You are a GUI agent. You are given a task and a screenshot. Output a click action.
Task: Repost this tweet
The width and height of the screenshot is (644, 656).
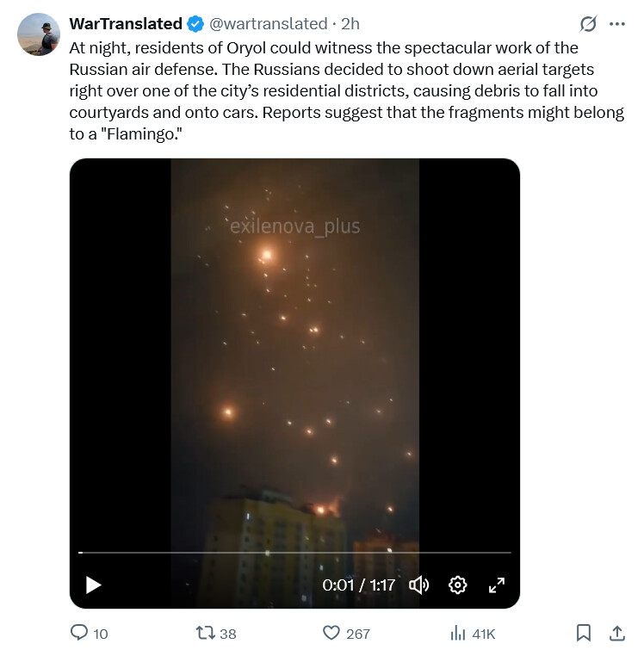(x=205, y=634)
